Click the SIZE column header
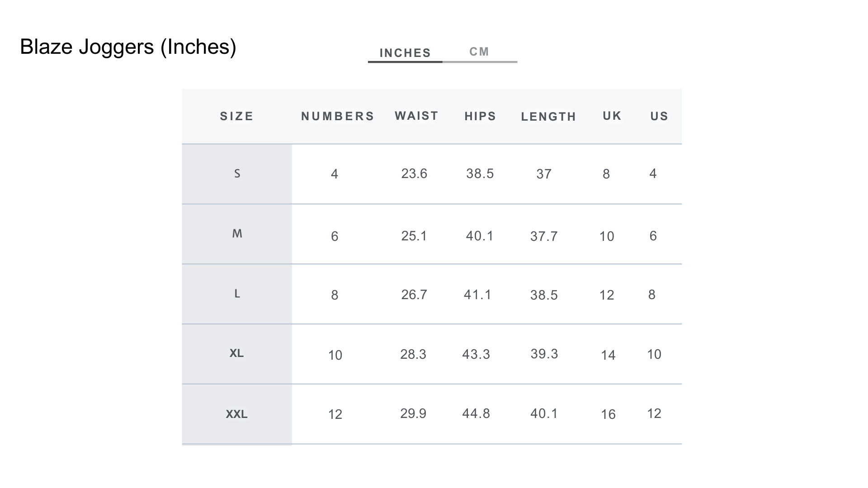The width and height of the screenshot is (868, 488). pos(236,117)
